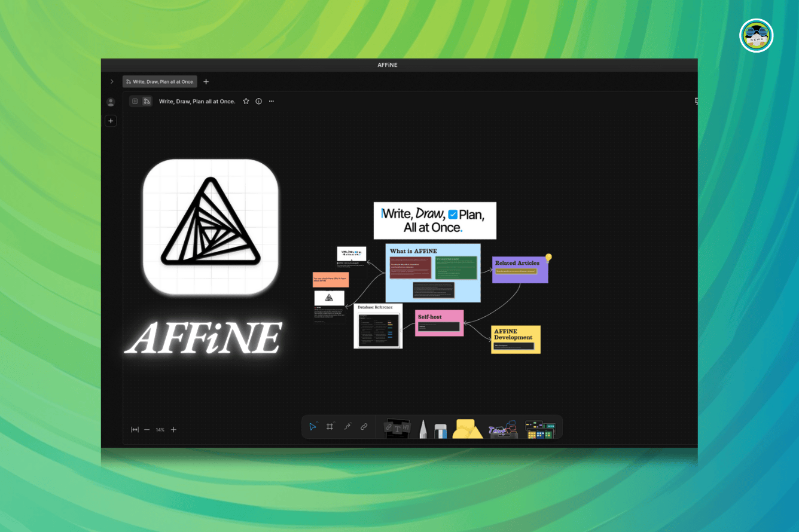The width and height of the screenshot is (799, 532).
Task: Expand the left sidebar with the chevron
Action: point(112,81)
